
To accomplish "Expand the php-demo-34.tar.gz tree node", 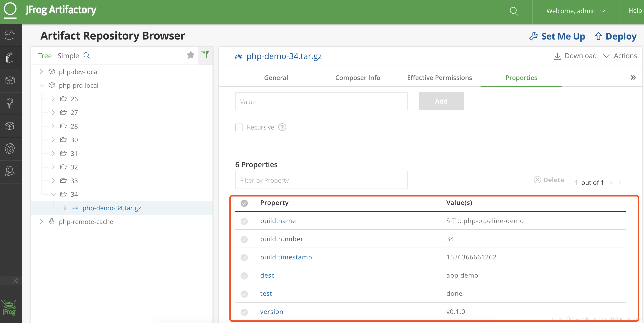I will [65, 208].
